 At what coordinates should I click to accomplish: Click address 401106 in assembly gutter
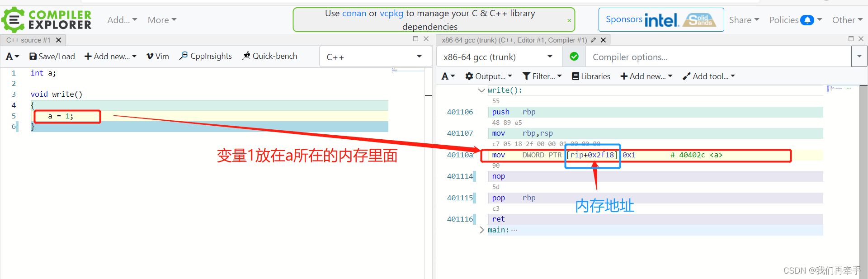[460, 112]
